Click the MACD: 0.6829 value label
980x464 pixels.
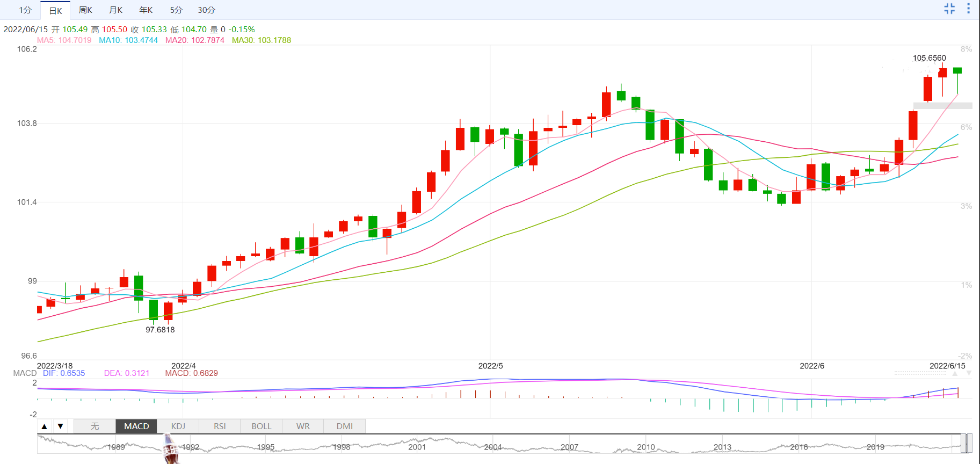[191, 373]
